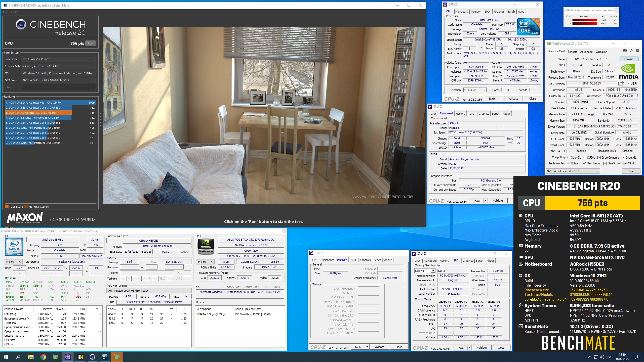Click the Close button in GPU-Z

[x=631, y=171]
